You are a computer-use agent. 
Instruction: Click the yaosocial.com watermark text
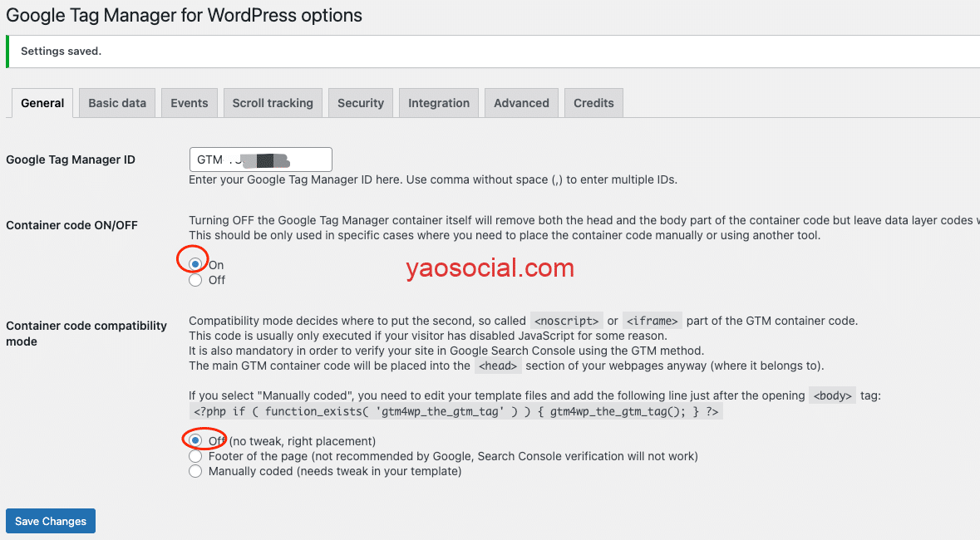pos(490,268)
